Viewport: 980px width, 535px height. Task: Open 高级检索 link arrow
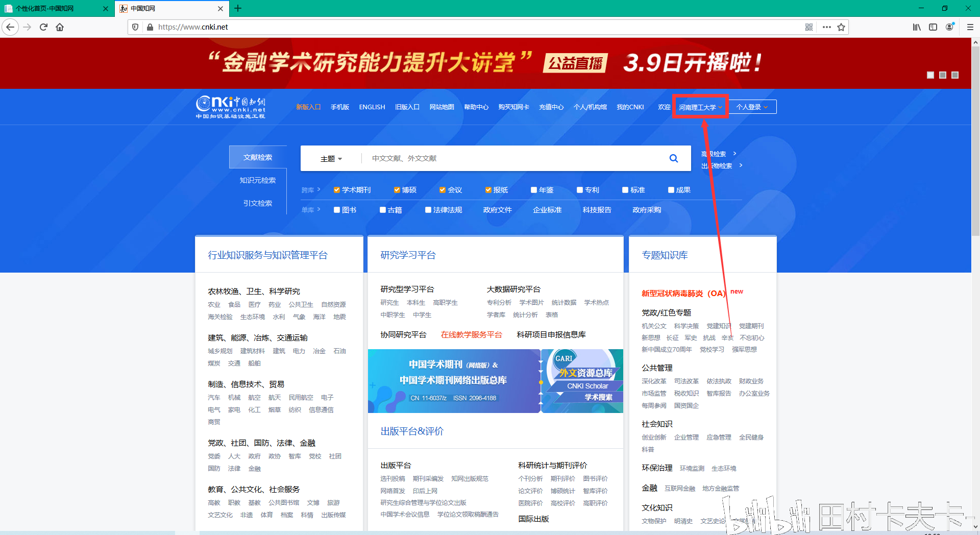(734, 154)
